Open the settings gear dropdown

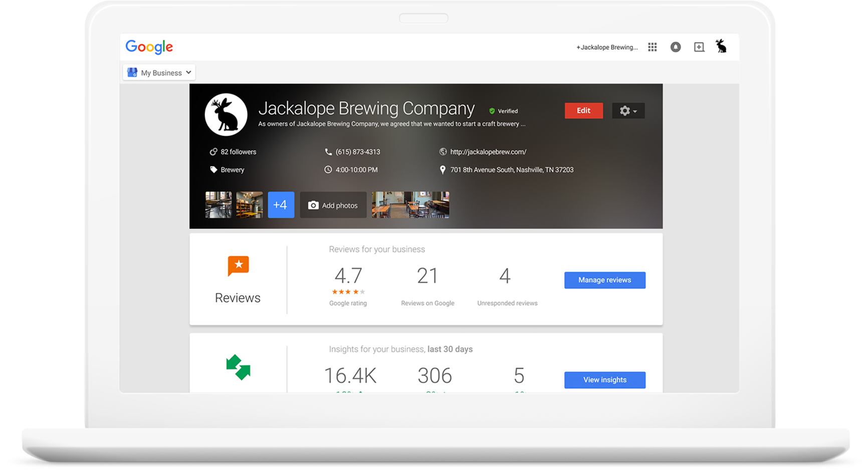(x=628, y=111)
